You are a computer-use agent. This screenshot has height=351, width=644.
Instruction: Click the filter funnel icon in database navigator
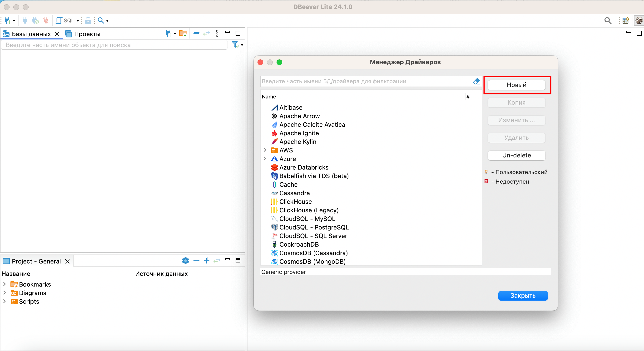pyautogui.click(x=235, y=45)
